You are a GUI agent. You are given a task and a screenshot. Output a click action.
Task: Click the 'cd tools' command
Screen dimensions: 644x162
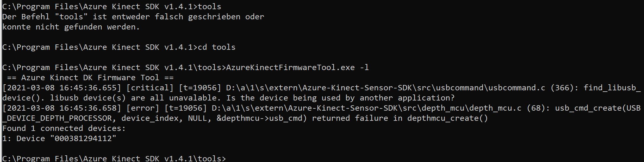217,47
